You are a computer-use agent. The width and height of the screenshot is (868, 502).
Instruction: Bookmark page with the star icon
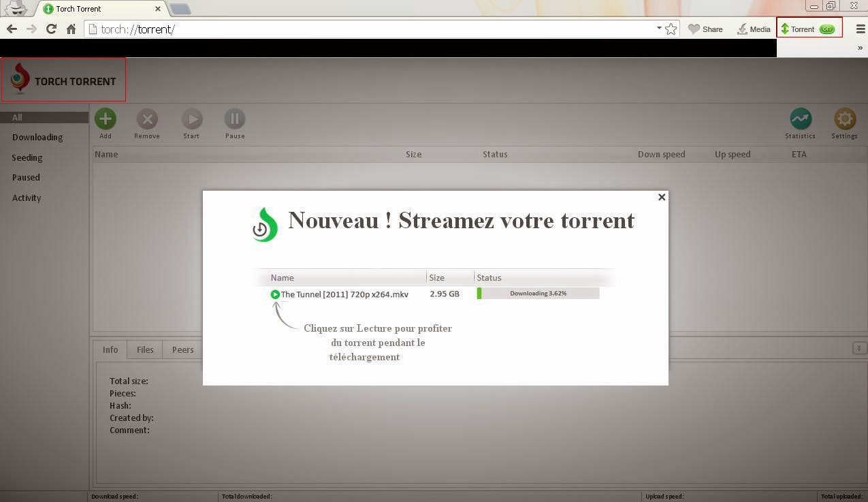pos(671,29)
